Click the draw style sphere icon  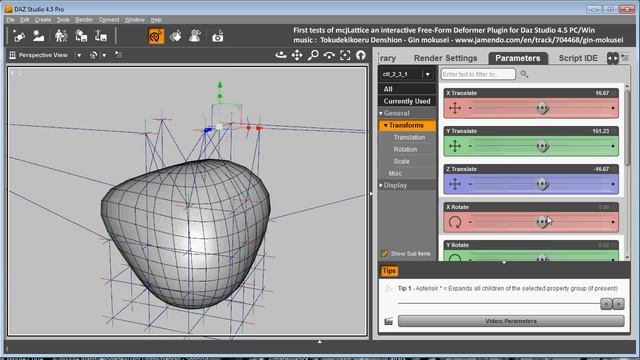point(93,55)
